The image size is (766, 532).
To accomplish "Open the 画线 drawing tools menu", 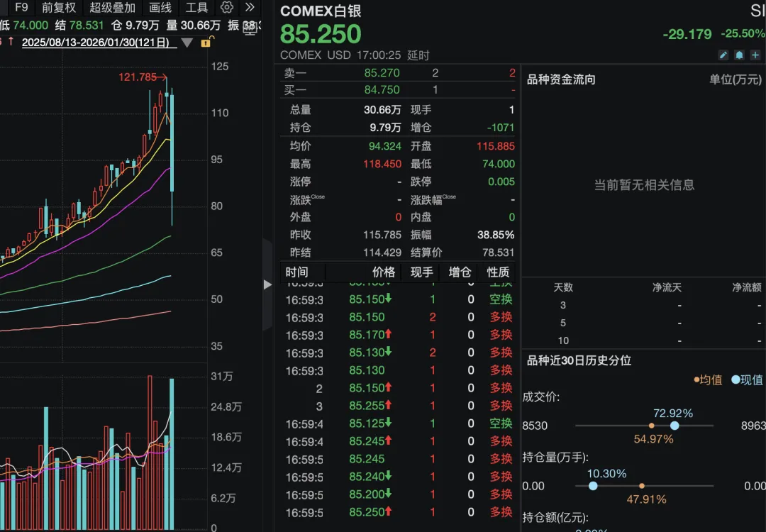I will (x=160, y=7).
